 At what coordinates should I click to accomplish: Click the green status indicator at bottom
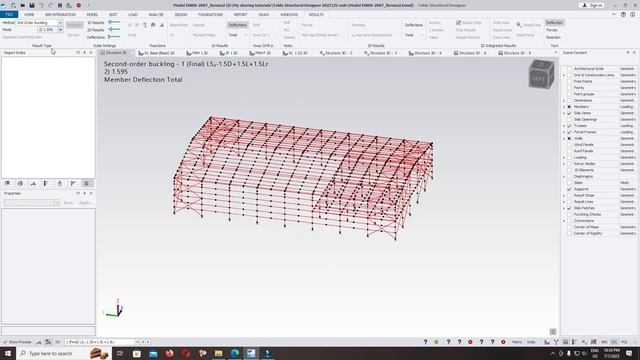click(436, 342)
